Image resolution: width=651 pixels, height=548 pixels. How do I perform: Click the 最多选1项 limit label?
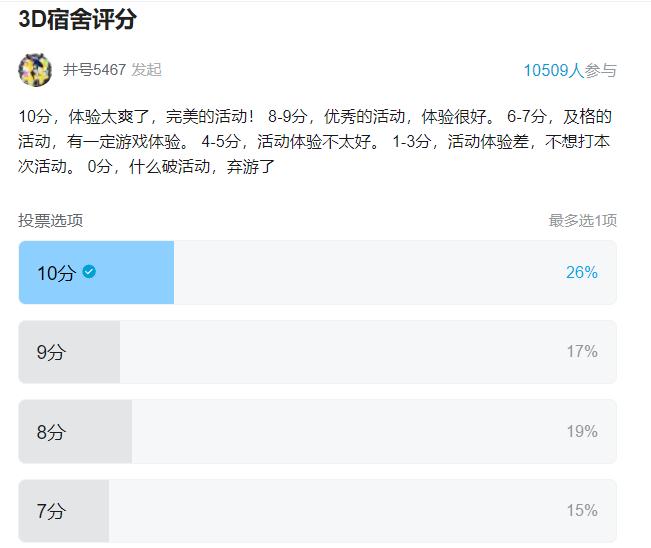[582, 220]
